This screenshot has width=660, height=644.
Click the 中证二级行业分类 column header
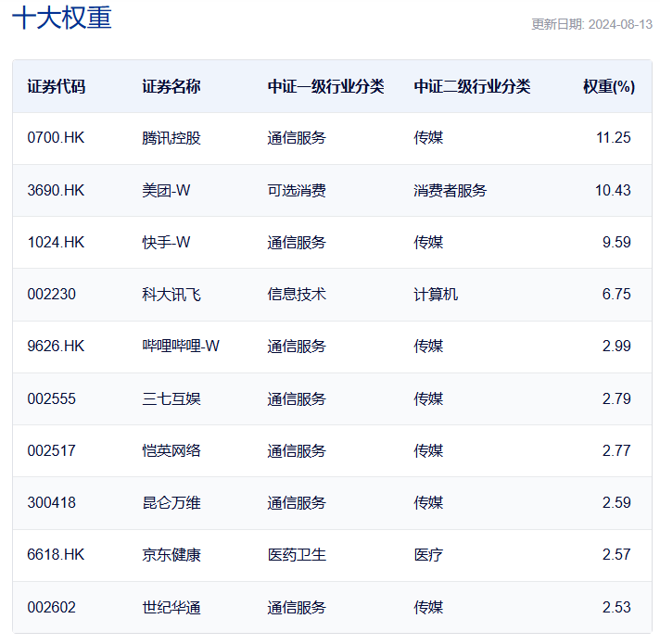(472, 87)
